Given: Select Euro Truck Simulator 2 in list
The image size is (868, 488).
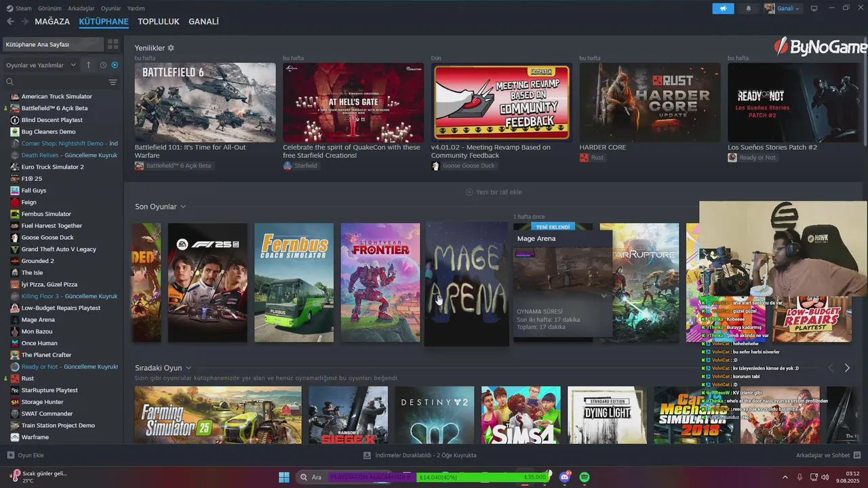Looking at the screenshot, I should coord(52,167).
